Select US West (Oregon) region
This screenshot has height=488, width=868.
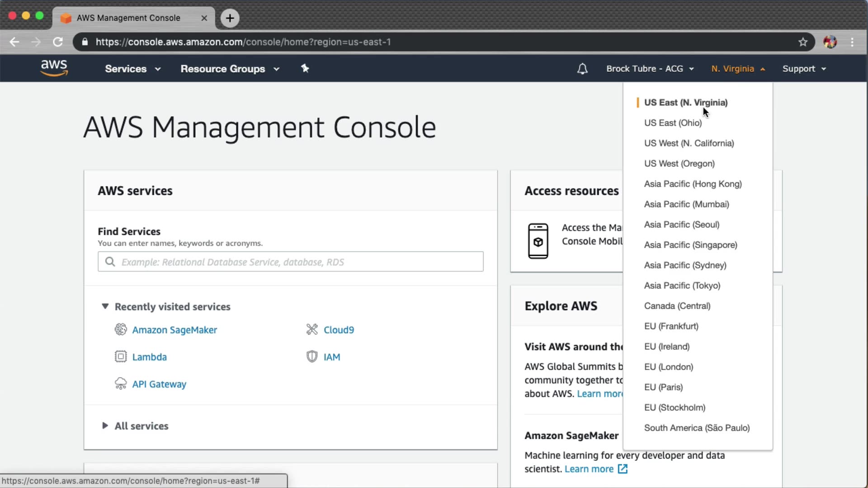679,164
